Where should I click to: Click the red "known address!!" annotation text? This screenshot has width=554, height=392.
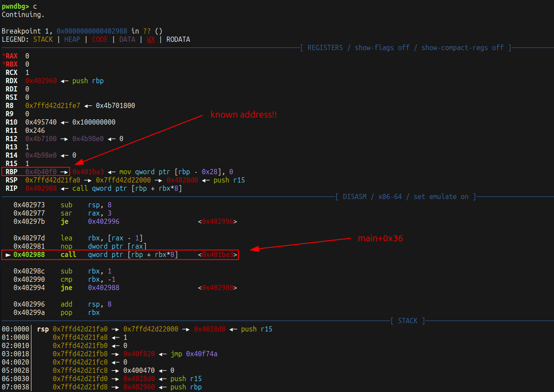244,115
